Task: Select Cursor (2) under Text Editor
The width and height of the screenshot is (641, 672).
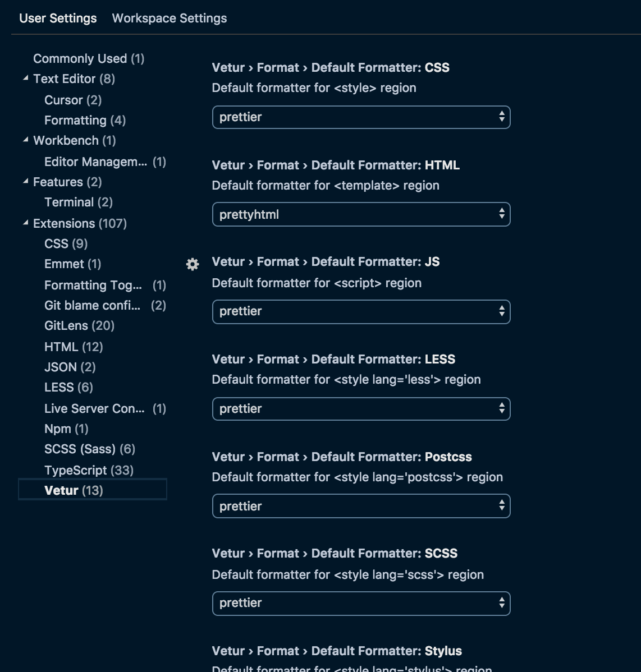Action: (x=73, y=100)
